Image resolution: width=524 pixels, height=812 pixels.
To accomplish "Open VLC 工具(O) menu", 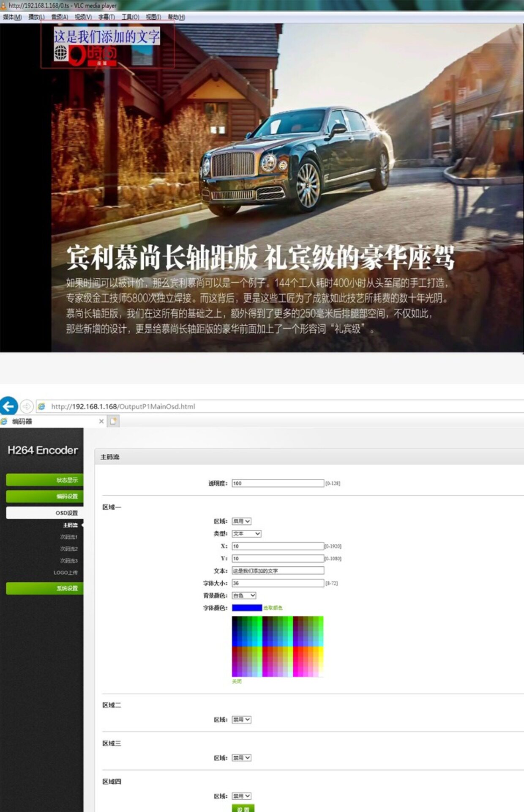I will point(131,17).
